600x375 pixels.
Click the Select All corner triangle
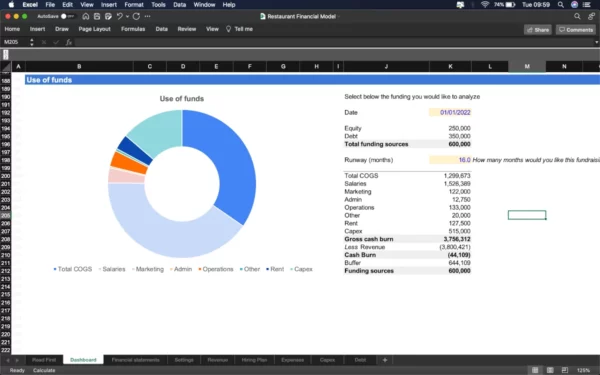click(x=6, y=67)
